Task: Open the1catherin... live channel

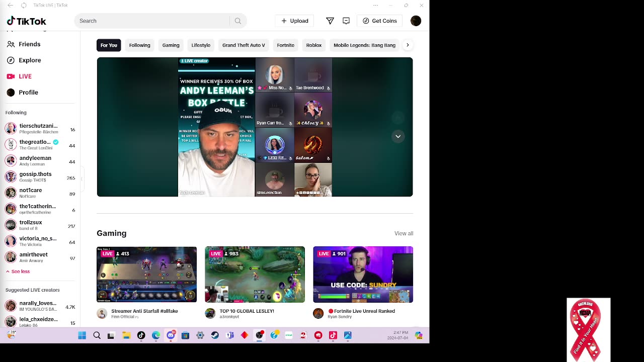Action: coord(40,209)
